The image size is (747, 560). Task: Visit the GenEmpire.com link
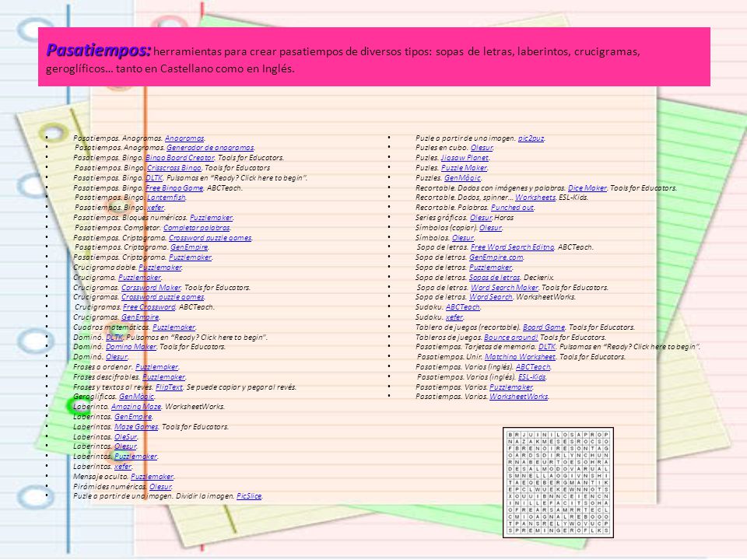(x=496, y=257)
